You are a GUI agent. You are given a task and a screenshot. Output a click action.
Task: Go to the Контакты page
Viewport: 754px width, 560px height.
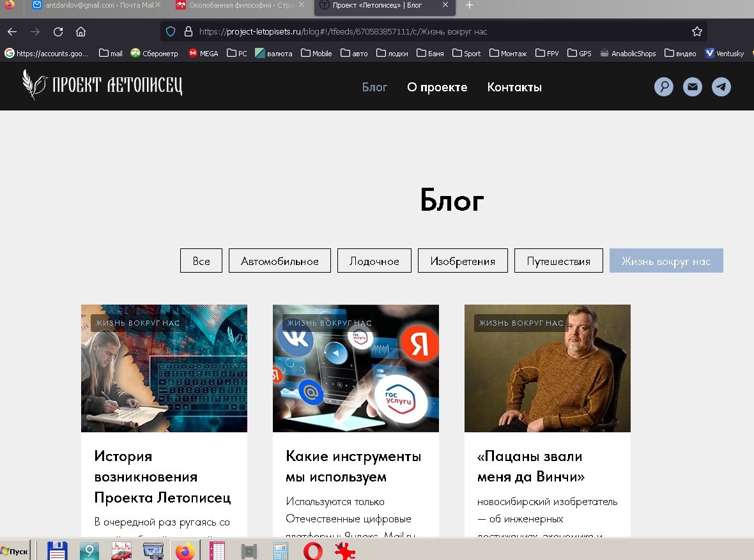point(514,87)
